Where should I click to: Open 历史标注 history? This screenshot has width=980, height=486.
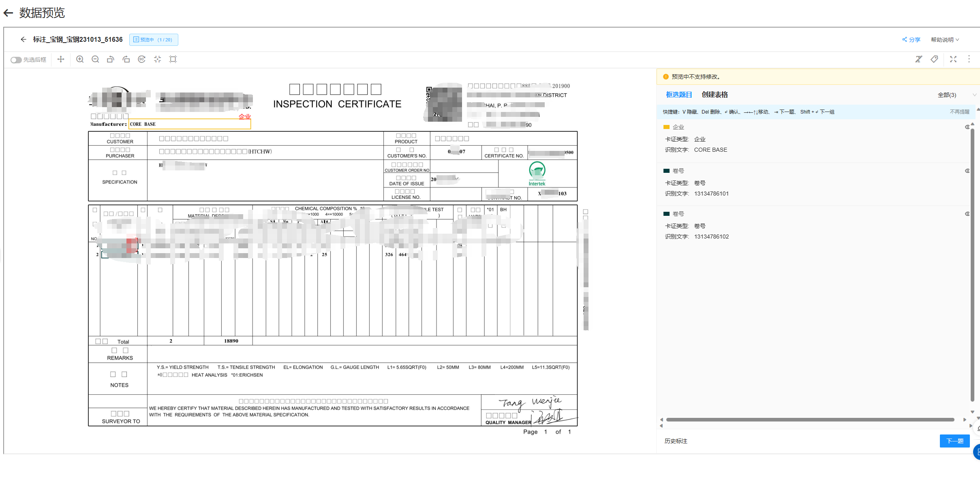676,441
